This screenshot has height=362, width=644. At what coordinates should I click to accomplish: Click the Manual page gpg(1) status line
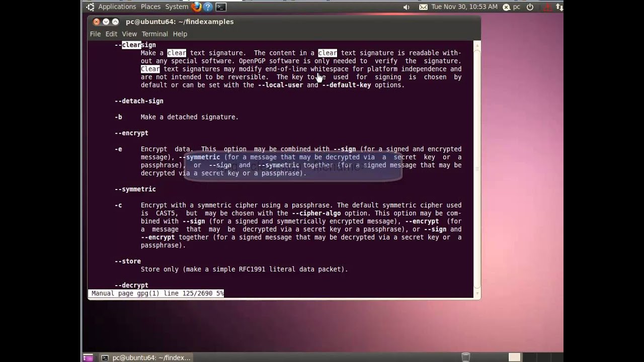click(x=157, y=294)
